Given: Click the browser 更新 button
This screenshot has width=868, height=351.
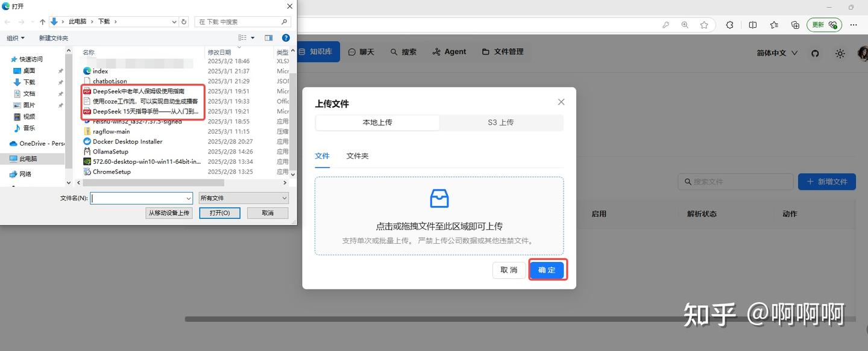Looking at the screenshot, I should coord(825,25).
